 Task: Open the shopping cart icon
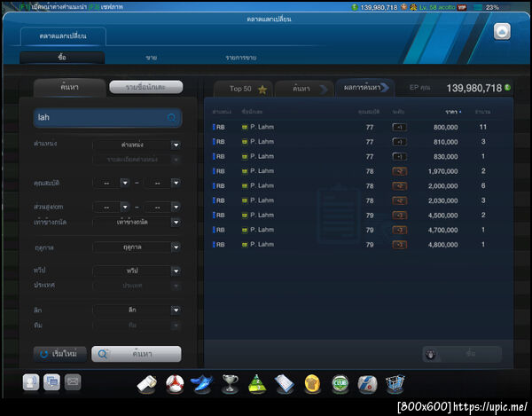point(395,384)
